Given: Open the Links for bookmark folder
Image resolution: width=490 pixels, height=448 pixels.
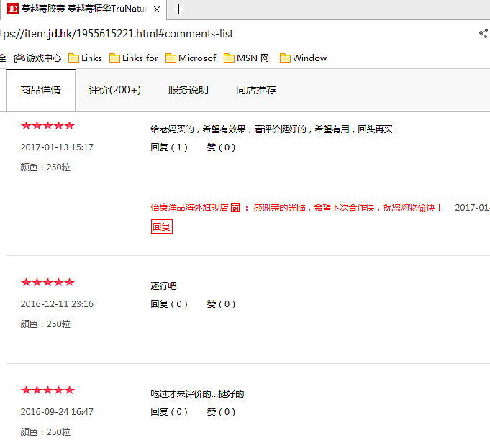Looking at the screenshot, I should click(133, 58).
